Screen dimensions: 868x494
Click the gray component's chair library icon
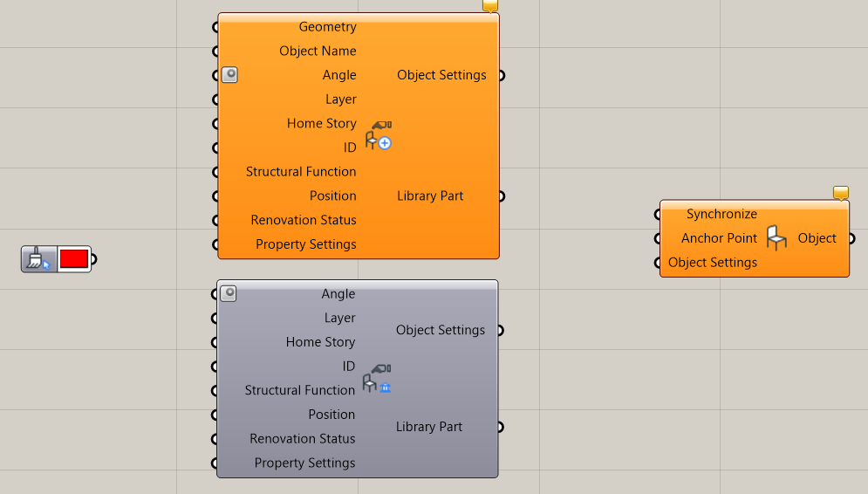(x=377, y=379)
